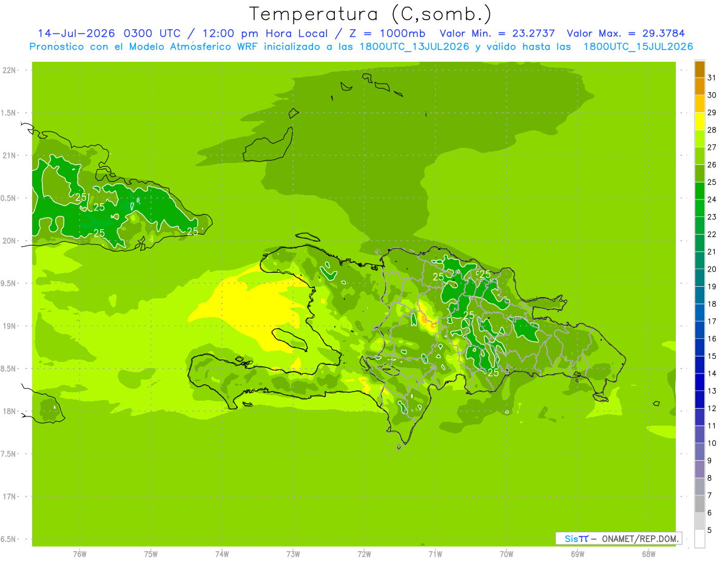Click the Valor Max. = 29.3784 text

(626, 33)
